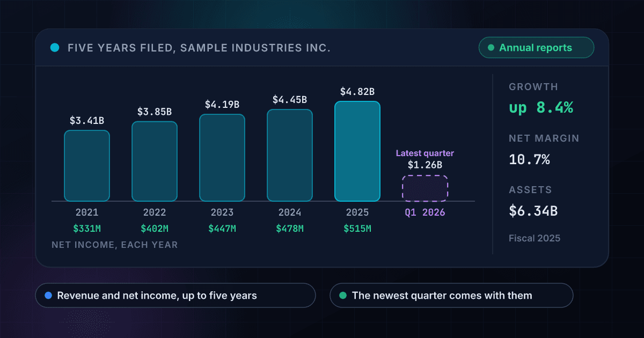Click the Revenue and net income pill

[175, 296]
